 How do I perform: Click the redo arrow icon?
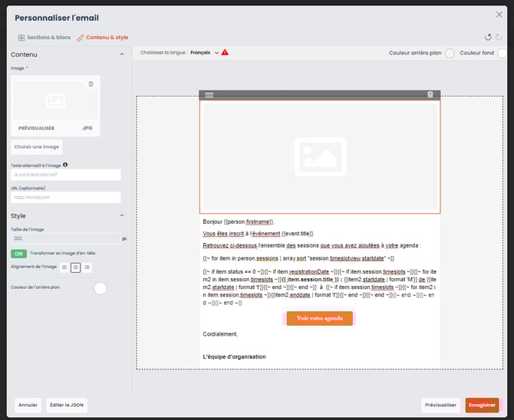pos(499,37)
